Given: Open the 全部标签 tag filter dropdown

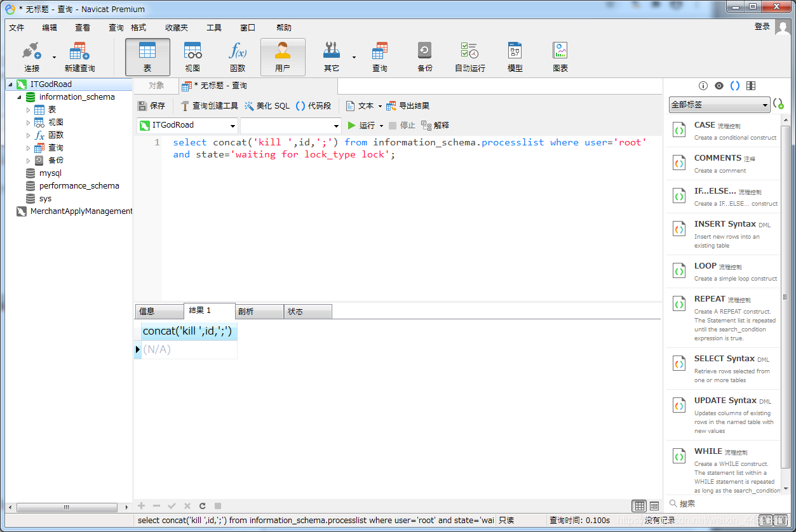Looking at the screenshot, I should click(x=719, y=105).
